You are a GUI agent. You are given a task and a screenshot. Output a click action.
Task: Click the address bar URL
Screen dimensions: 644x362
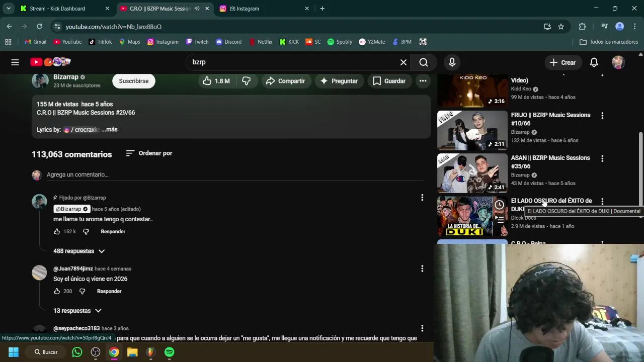pyautogui.click(x=114, y=27)
